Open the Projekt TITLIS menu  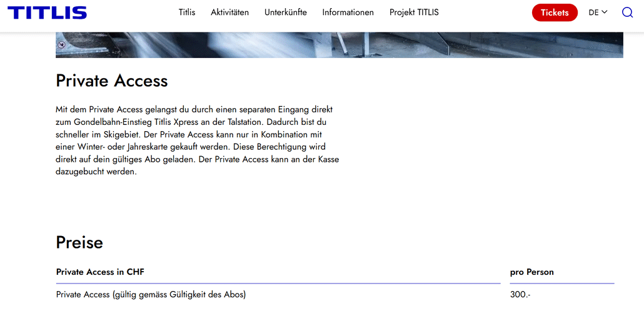[414, 12]
